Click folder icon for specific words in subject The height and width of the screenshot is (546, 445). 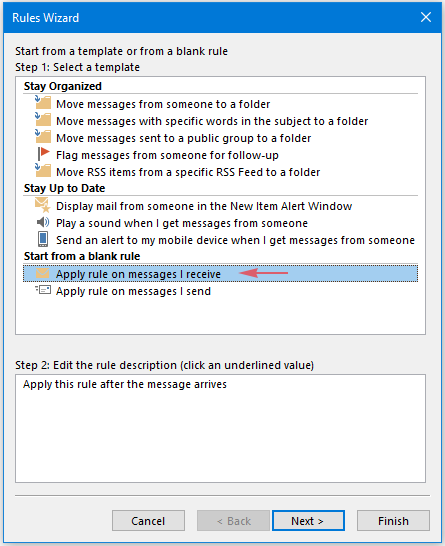coord(43,120)
